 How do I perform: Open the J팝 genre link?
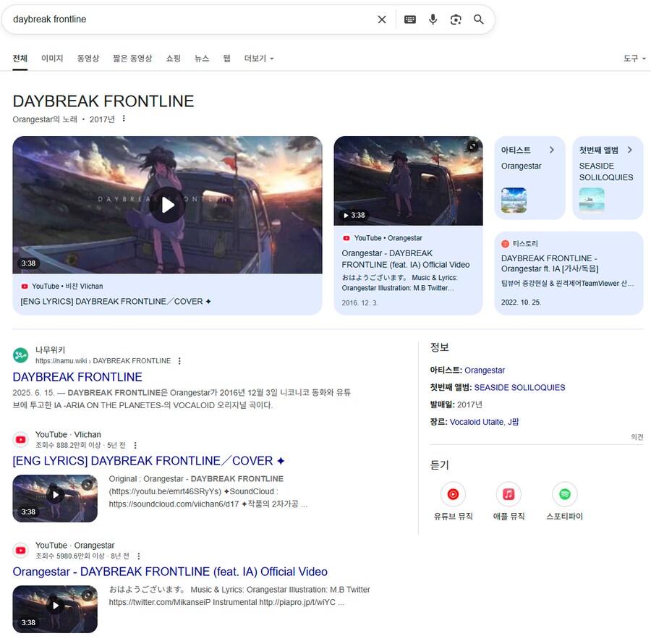coord(513,422)
